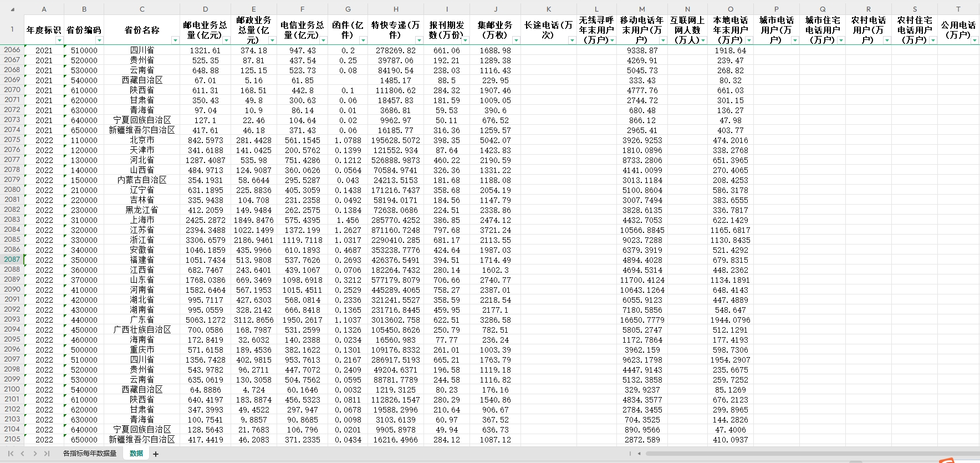Screen dimensions: 980x463
Task: Click value 797.68 in column I
Action: [447, 230]
